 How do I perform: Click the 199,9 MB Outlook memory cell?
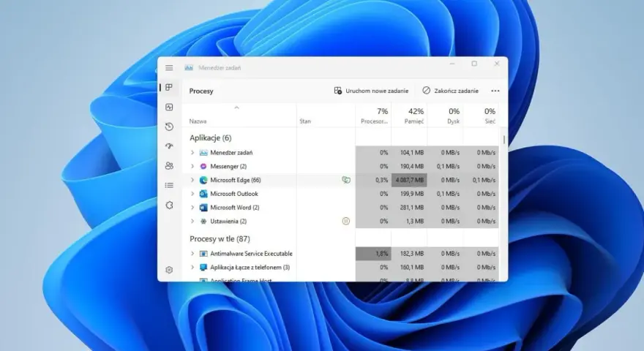coord(410,194)
